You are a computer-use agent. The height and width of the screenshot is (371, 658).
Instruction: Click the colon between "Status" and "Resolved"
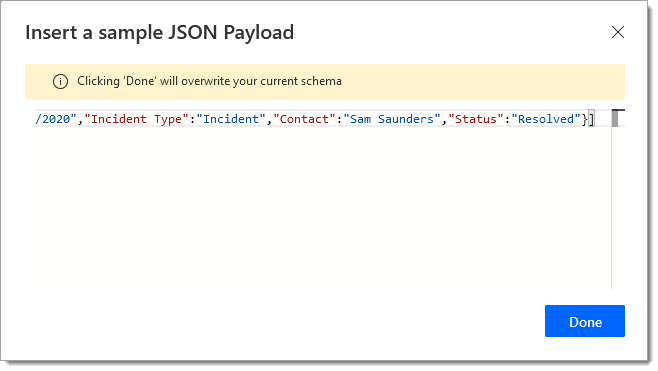(x=507, y=119)
